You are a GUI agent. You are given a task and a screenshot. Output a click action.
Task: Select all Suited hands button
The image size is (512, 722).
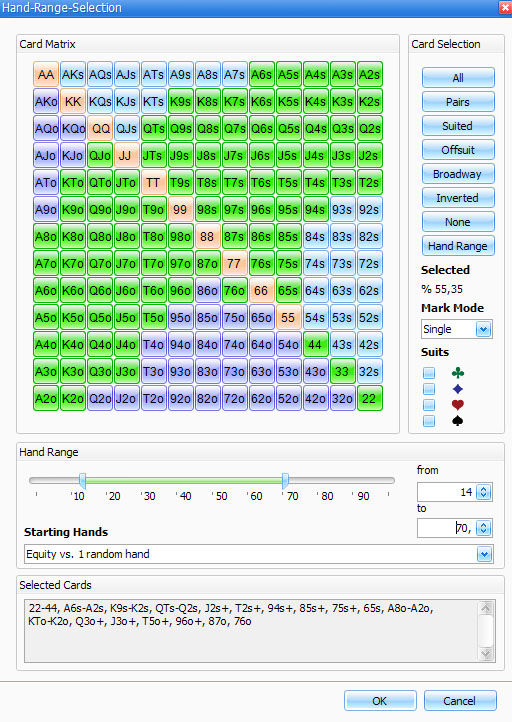point(458,126)
